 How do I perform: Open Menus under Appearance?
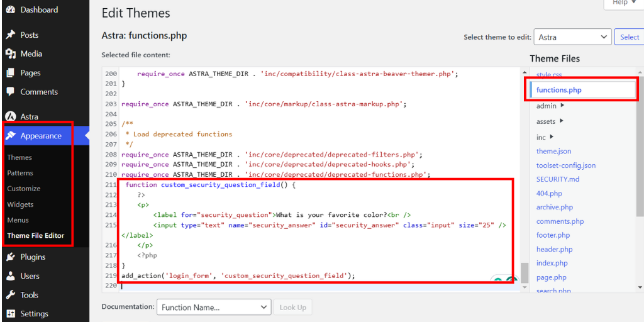click(18, 219)
